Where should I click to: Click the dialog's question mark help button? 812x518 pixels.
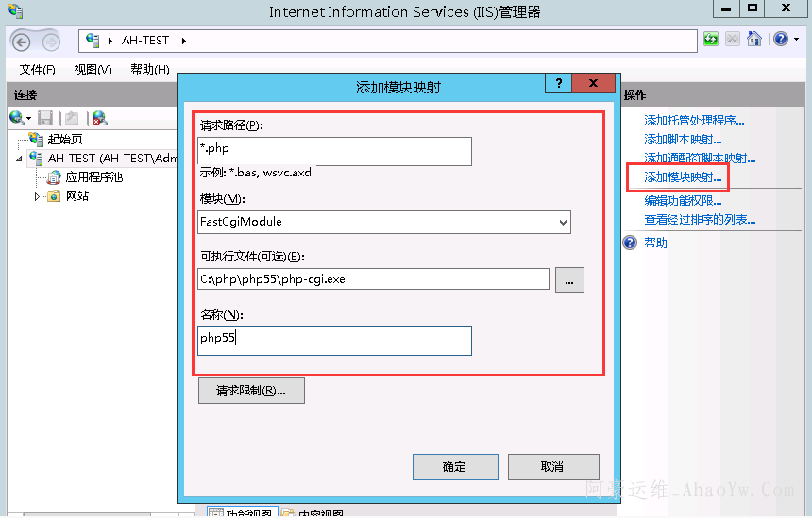tap(559, 83)
